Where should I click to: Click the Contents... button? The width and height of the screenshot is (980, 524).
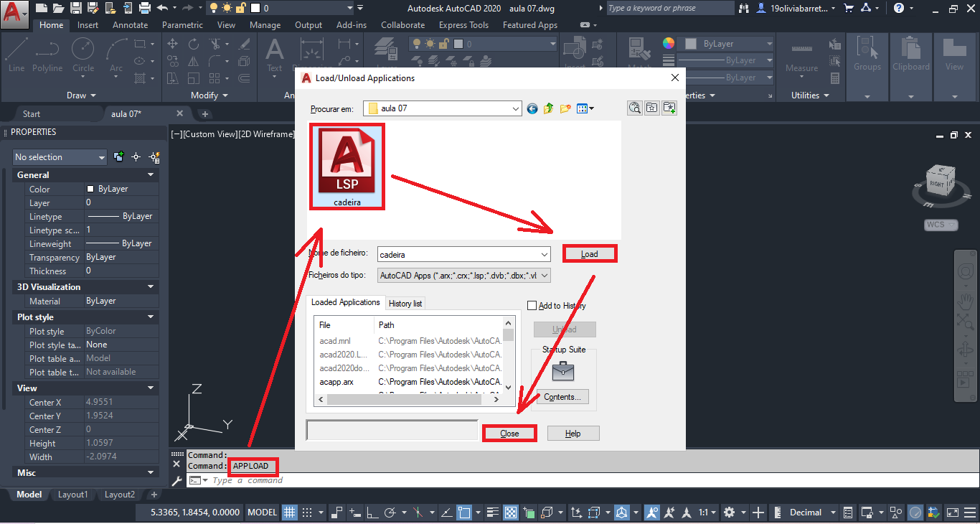point(563,397)
